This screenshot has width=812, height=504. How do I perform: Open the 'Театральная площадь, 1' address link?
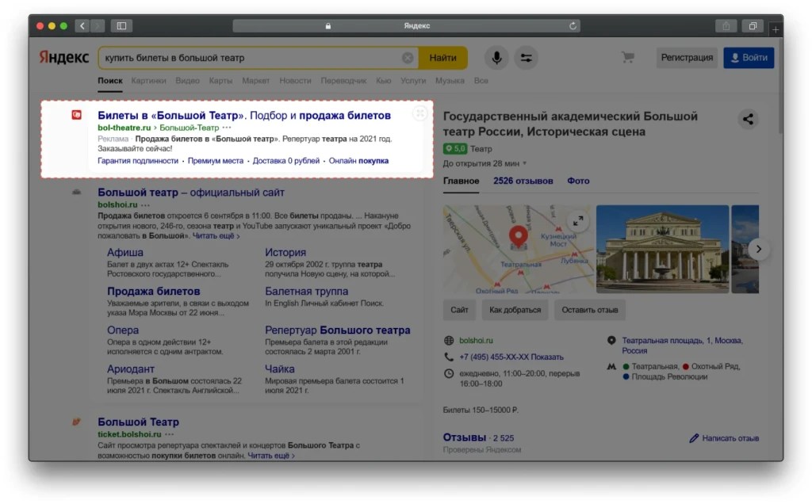pyautogui.click(x=682, y=346)
